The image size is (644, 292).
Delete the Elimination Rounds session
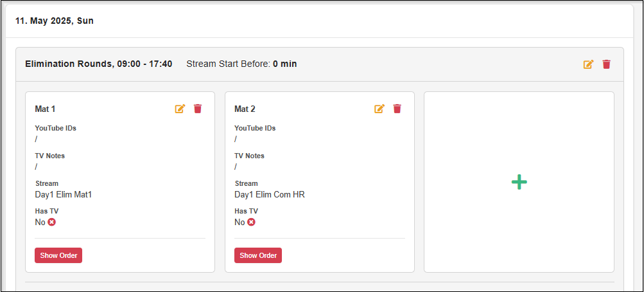(x=606, y=64)
